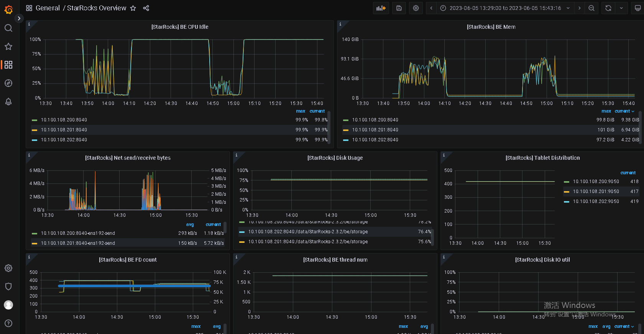Screen dimensions: 644x334
Task: Click the Add panel toolbar icon
Action: point(381,8)
